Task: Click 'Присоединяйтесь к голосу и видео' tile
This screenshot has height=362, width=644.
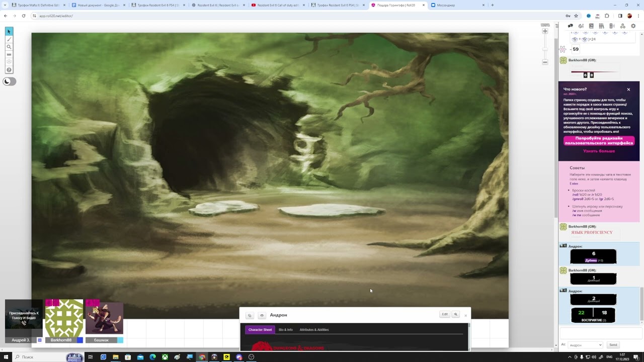Action: pyautogui.click(x=24, y=318)
